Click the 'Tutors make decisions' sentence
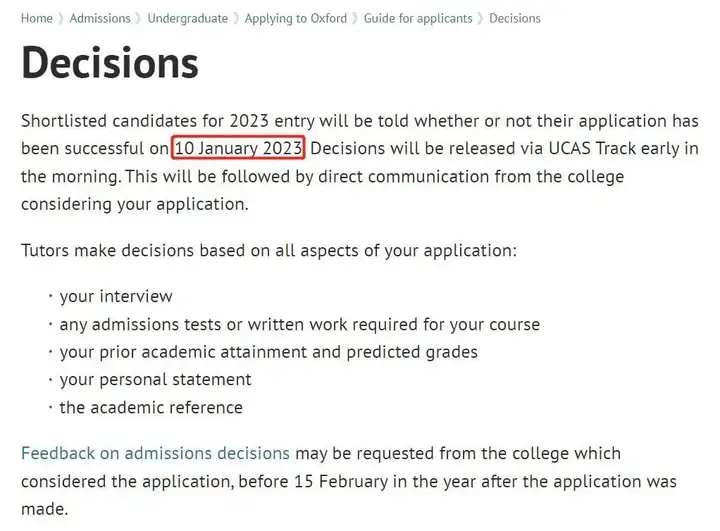720x531 pixels. click(x=269, y=250)
